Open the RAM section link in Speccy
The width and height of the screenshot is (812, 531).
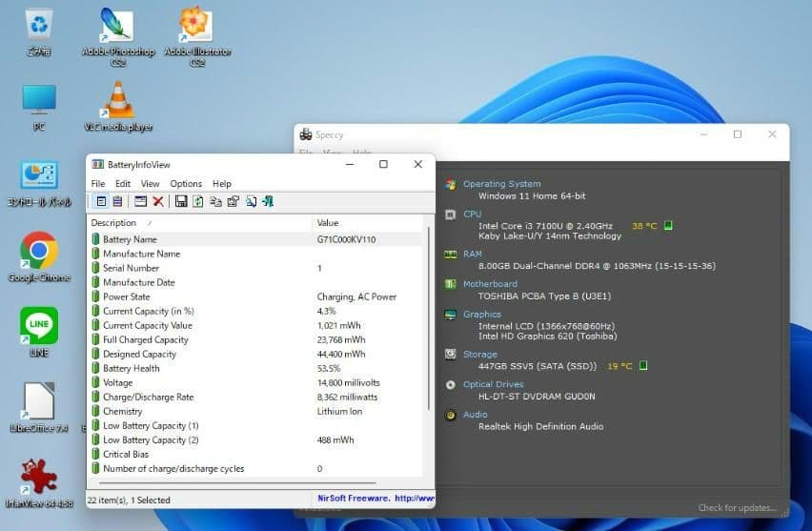pos(473,254)
